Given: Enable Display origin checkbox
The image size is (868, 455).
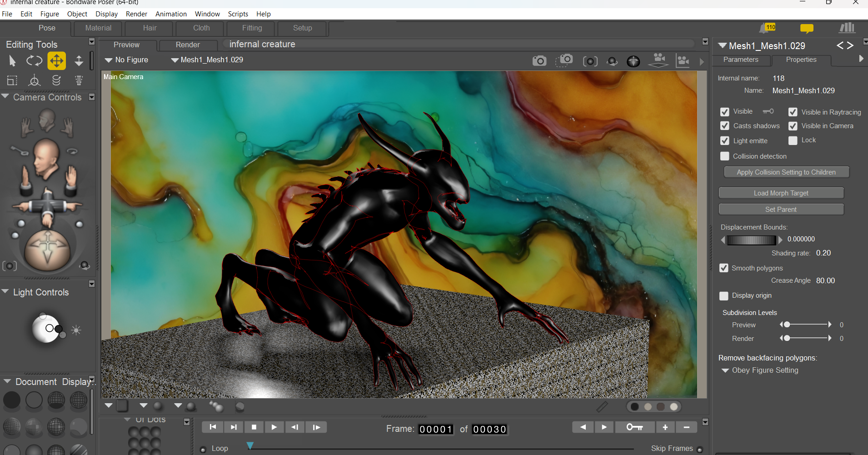Looking at the screenshot, I should click(724, 296).
